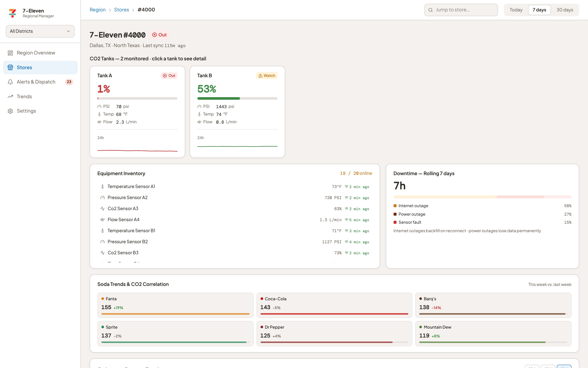The height and width of the screenshot is (368, 588).
Task: Select the 7 days time range
Action: click(x=539, y=10)
